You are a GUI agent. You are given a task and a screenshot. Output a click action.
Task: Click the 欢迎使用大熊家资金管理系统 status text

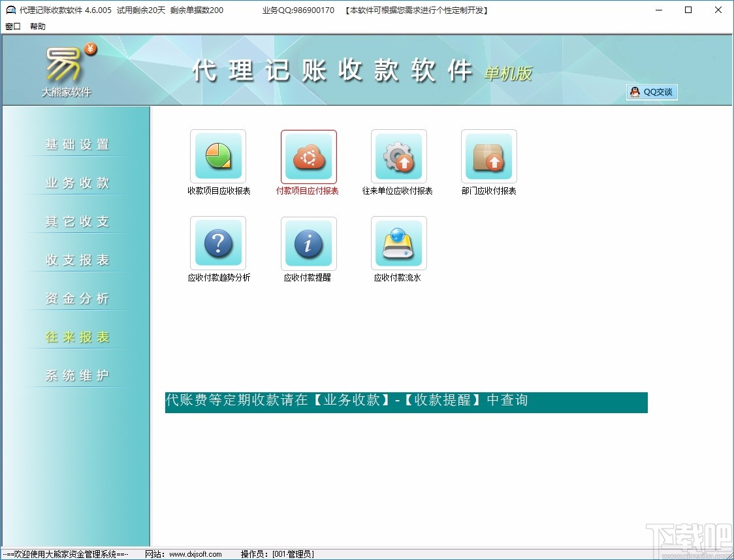click(65, 554)
